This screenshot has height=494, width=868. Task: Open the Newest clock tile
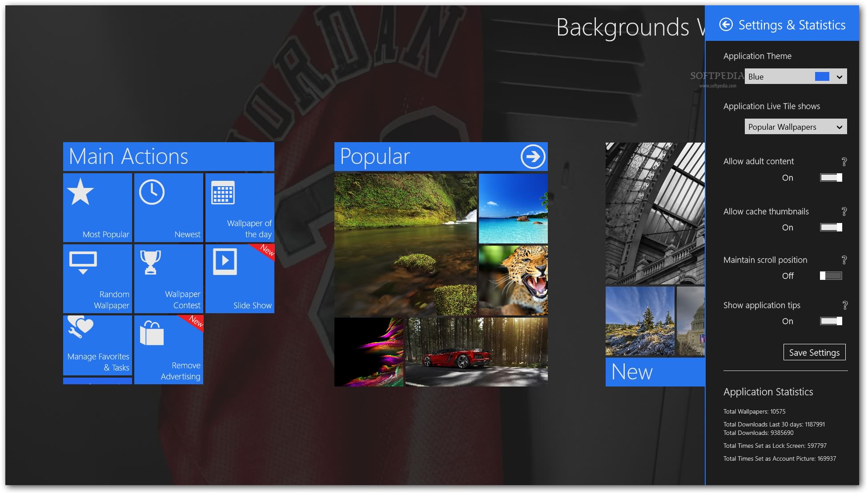click(169, 207)
